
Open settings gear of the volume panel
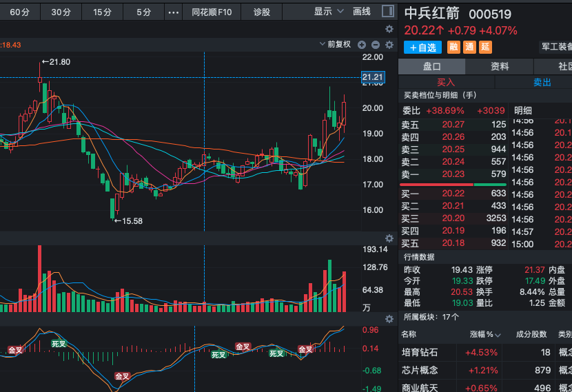coord(389,238)
